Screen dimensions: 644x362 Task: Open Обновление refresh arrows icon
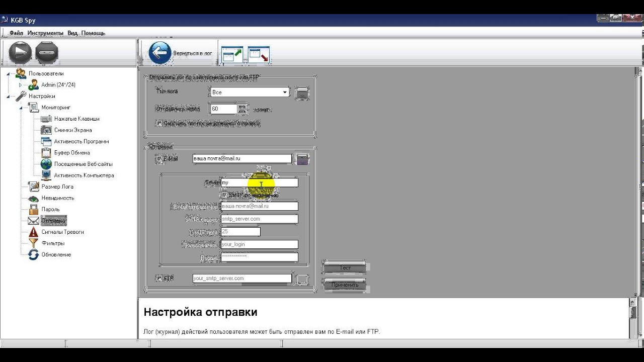click(34, 254)
